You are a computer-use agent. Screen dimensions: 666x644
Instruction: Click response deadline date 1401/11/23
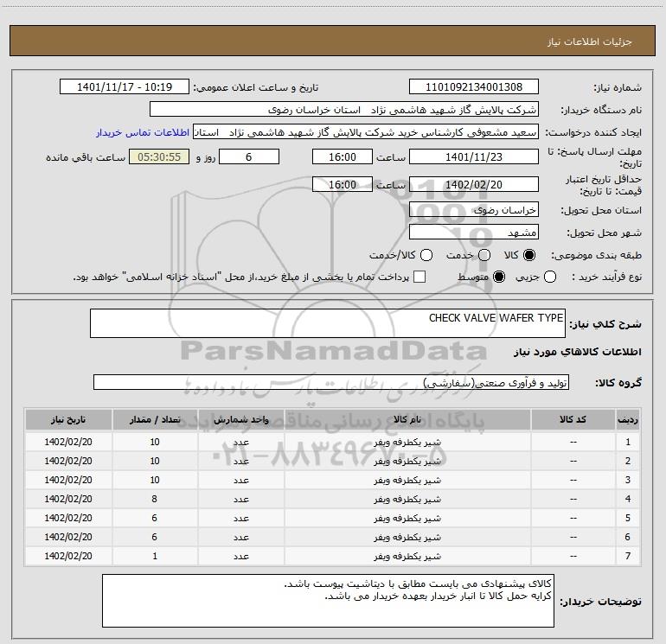click(474, 156)
